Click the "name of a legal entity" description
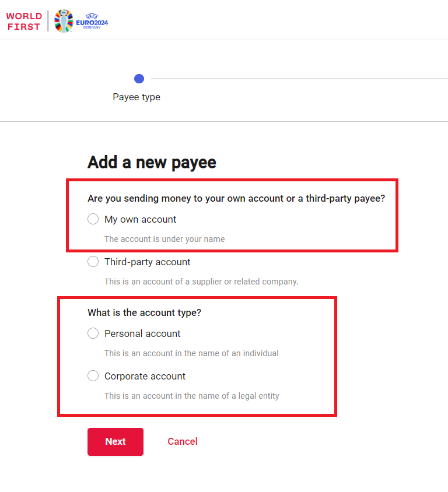This screenshot has width=448, height=492. pos(191,396)
